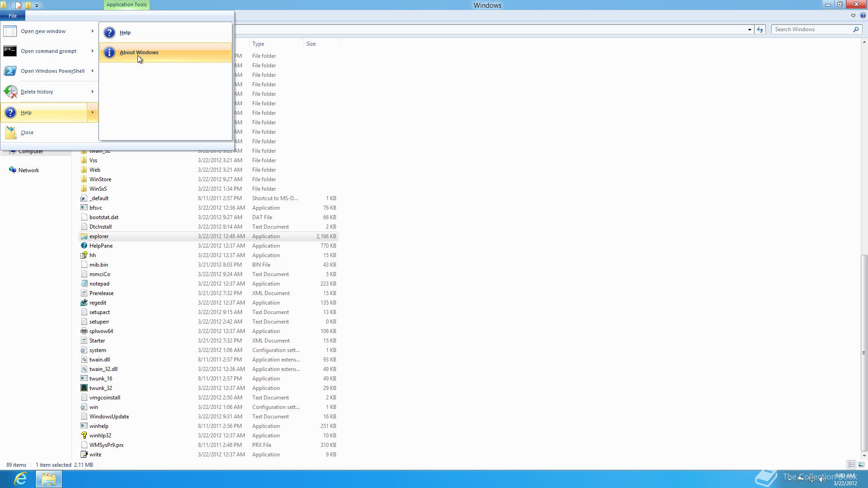Click the File Explorer taskbar icon
868x488 pixels.
[x=49, y=479]
